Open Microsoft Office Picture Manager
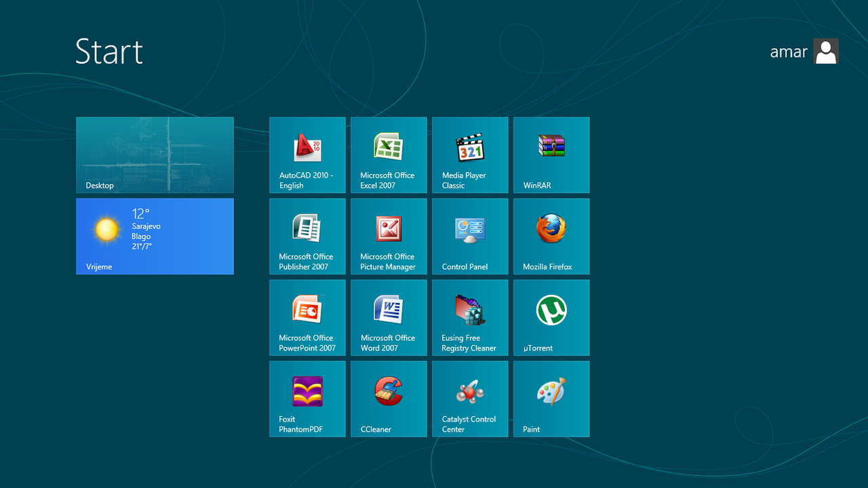Screen dimensions: 868x488 [x=389, y=237]
